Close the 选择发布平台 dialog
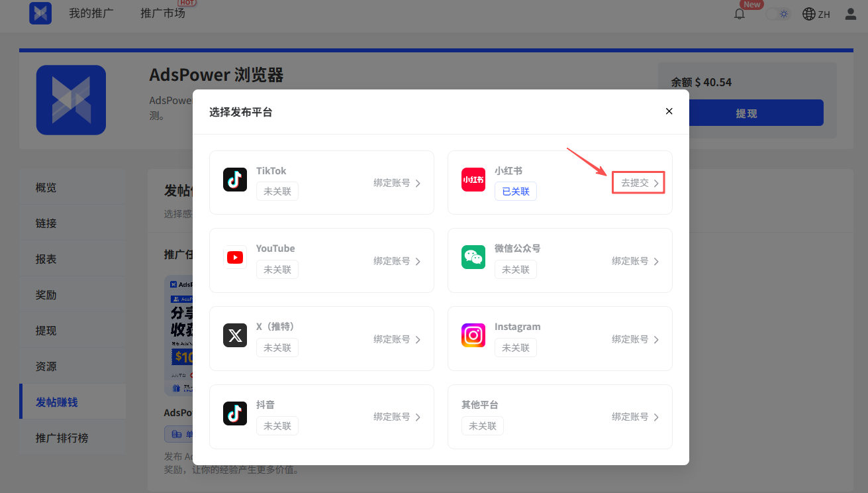This screenshot has height=493, width=868. point(669,111)
